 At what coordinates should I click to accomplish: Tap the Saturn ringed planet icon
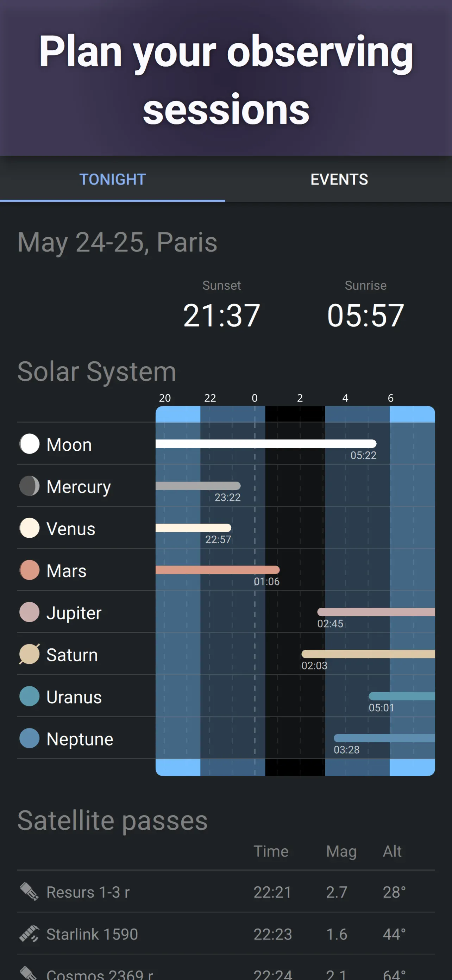[29, 654]
